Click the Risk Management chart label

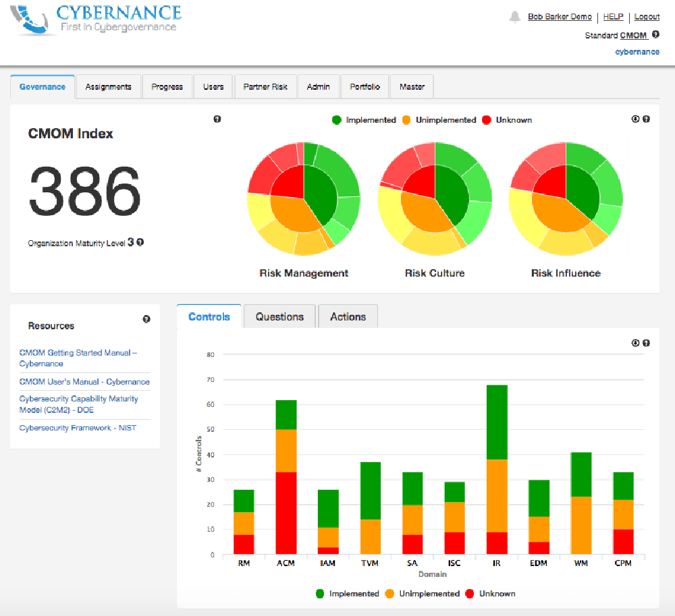tap(304, 273)
